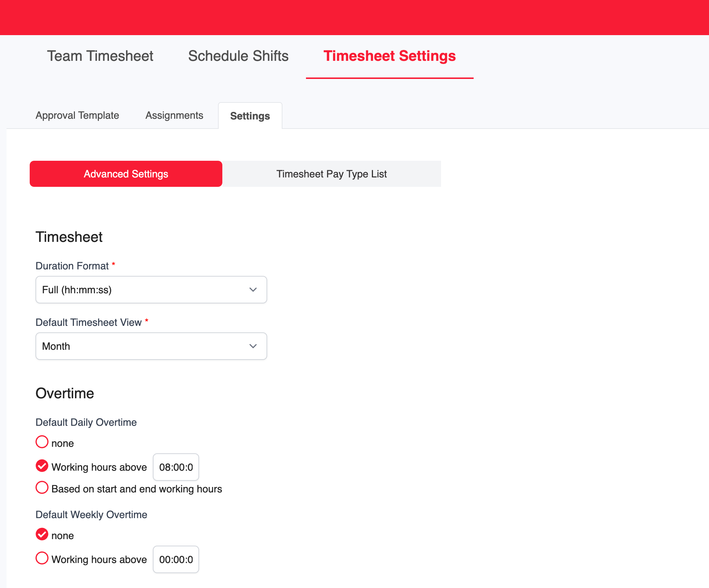Click the weekly overtime 00:00:0 field
This screenshot has width=709, height=588.
176,559
